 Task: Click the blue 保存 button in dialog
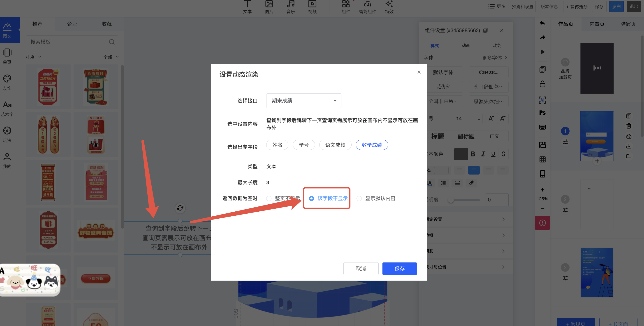point(399,269)
